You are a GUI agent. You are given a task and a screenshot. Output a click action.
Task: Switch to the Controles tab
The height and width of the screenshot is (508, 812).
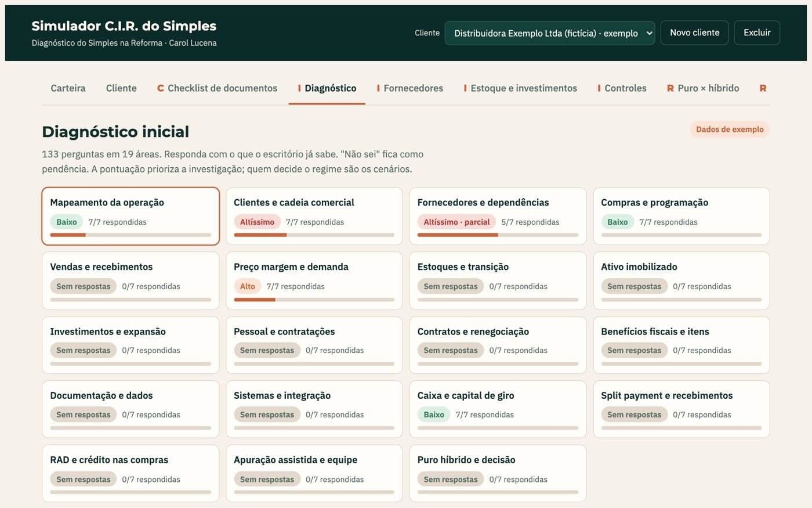622,88
